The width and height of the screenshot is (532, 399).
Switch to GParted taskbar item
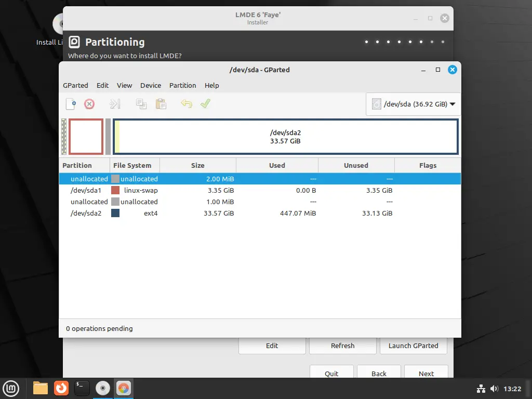click(124, 388)
